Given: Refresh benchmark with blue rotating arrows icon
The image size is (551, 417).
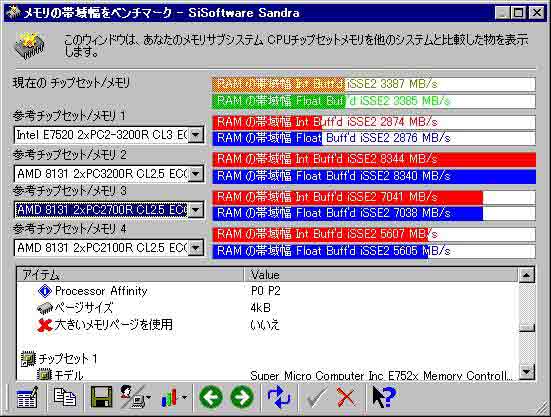Looking at the screenshot, I should point(279,397).
